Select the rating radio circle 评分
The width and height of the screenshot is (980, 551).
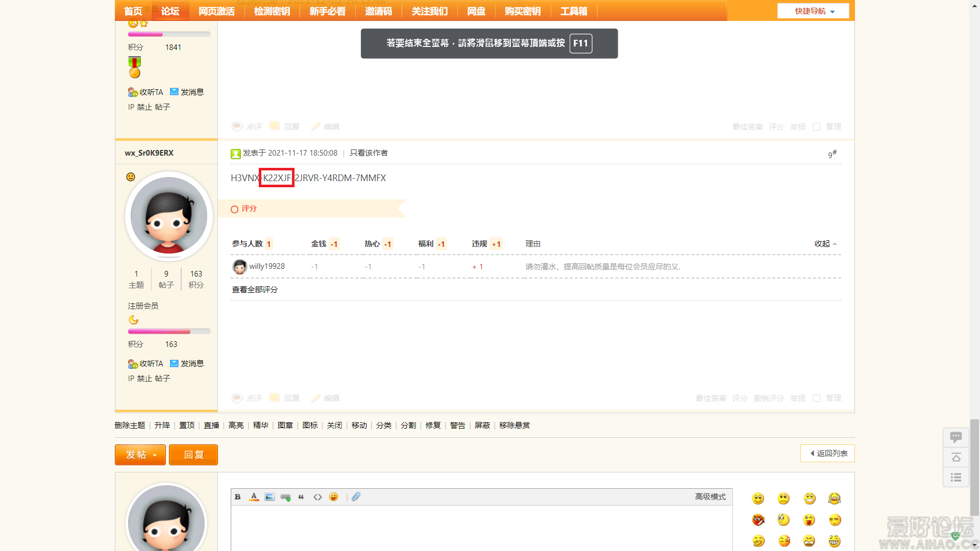pos(234,209)
